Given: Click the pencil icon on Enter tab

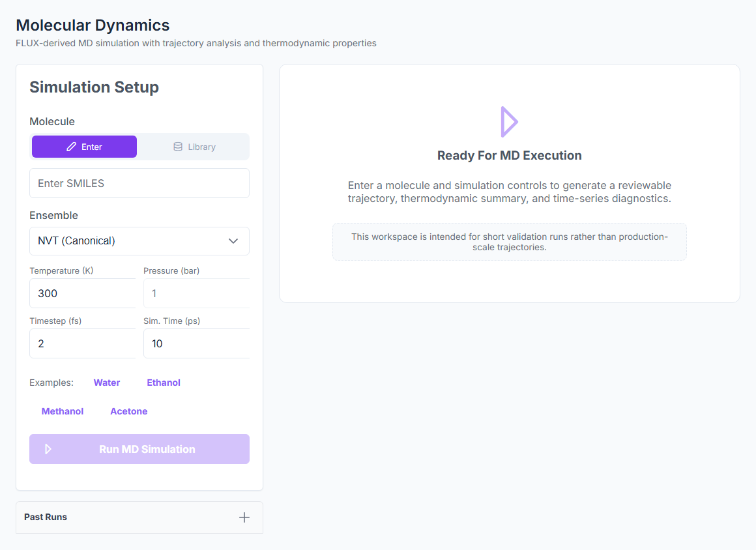Looking at the screenshot, I should [71, 147].
